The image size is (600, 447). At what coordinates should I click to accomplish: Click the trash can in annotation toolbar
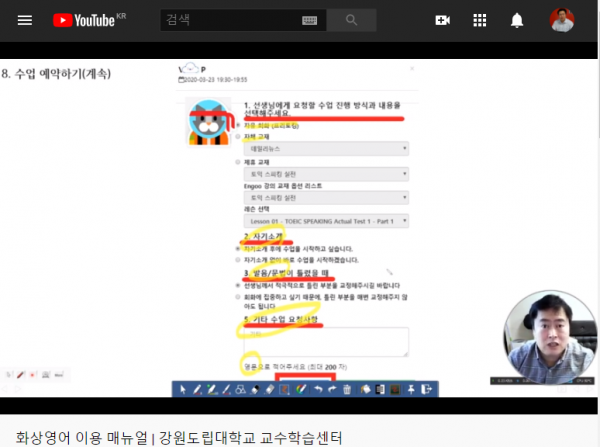[346, 389]
